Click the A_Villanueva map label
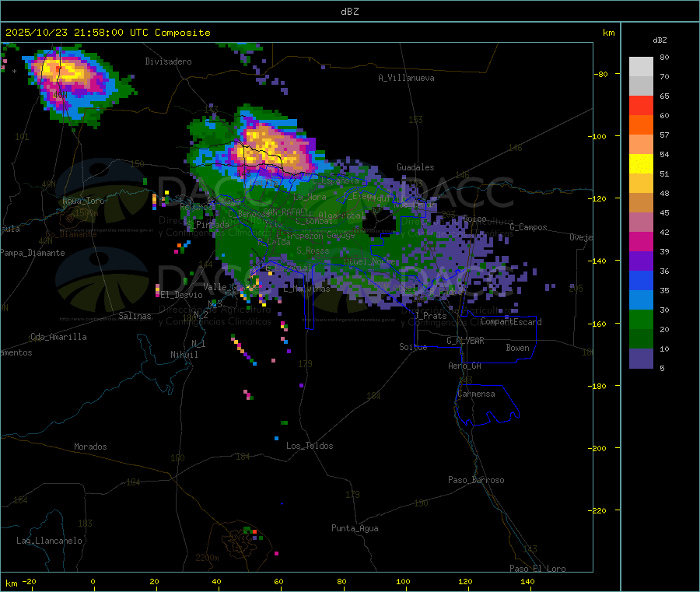The height and width of the screenshot is (592, 700). click(406, 78)
